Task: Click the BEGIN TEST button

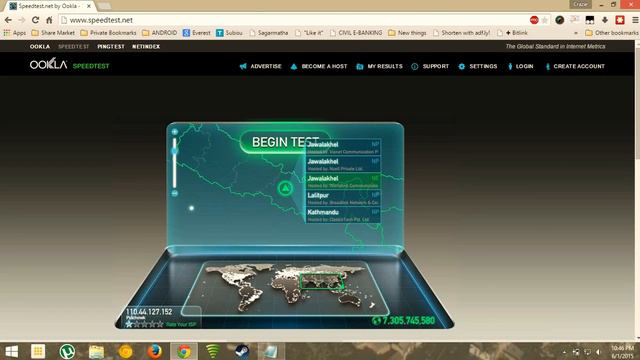Action: [284, 142]
